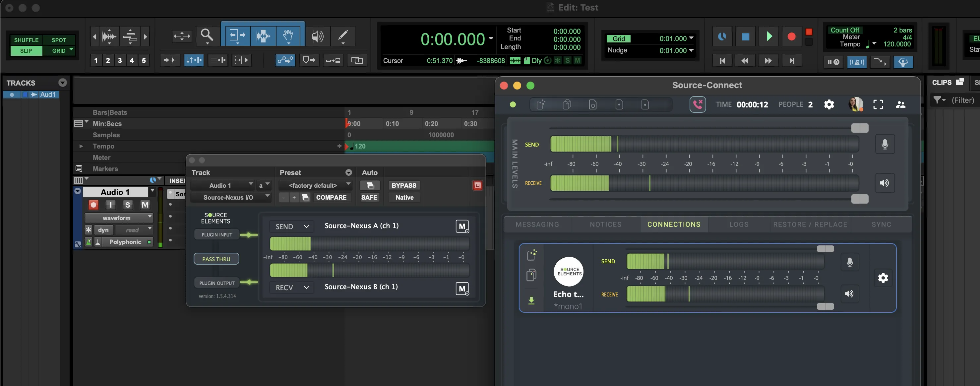Record-enable the Audio 1 track
980x386 pixels.
point(93,205)
